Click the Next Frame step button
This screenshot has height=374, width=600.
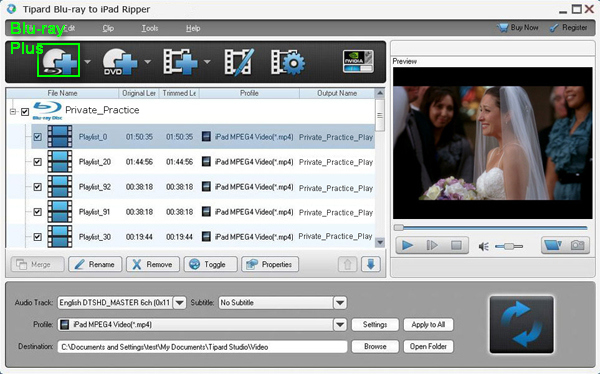432,245
